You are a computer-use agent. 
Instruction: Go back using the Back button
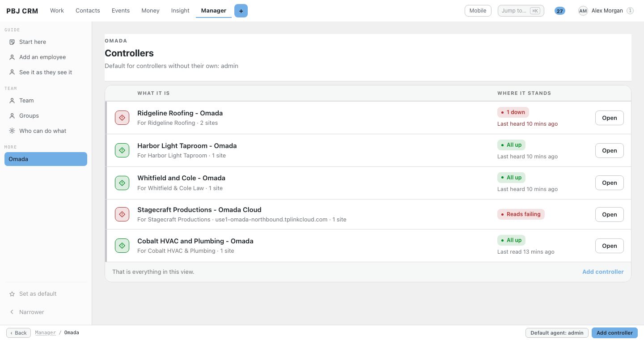point(19,333)
